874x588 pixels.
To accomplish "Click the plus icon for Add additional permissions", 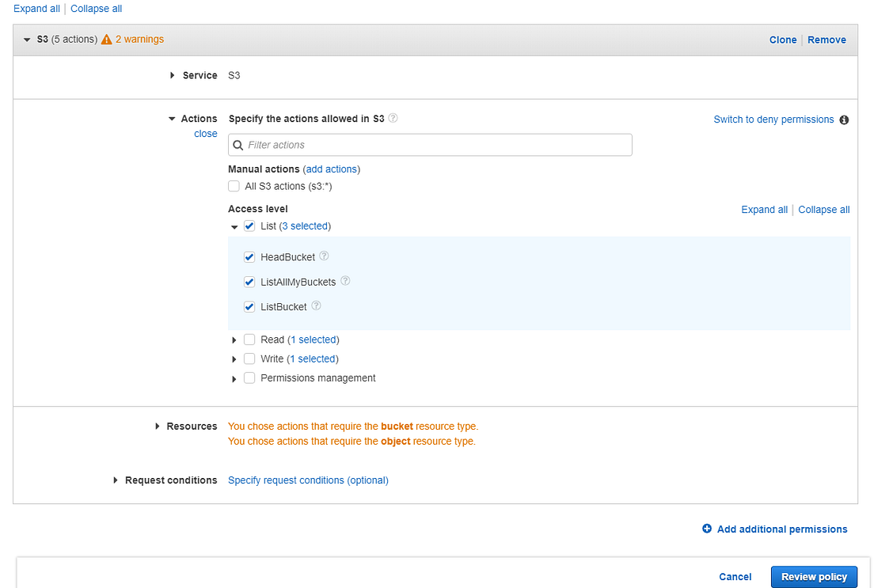I will click(707, 529).
